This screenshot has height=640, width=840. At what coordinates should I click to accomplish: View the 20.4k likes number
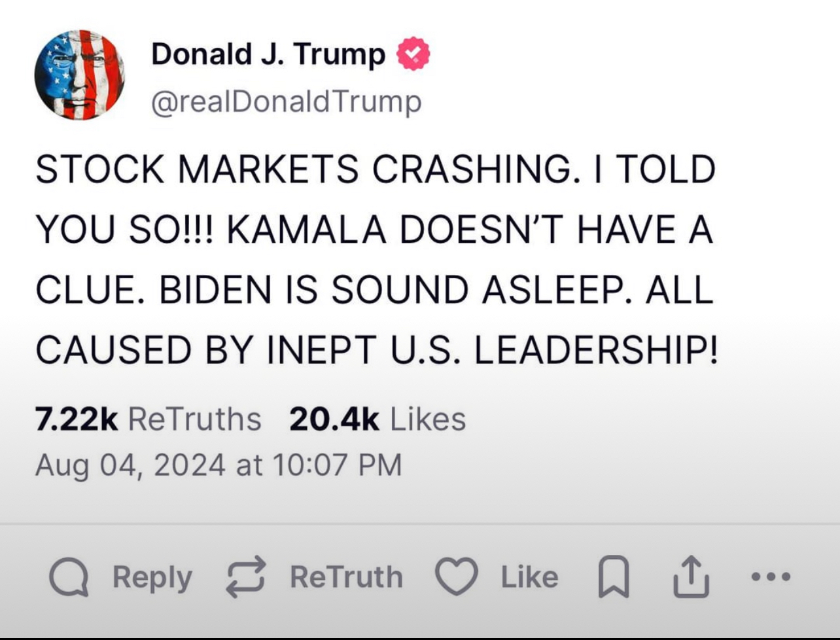[x=334, y=419]
